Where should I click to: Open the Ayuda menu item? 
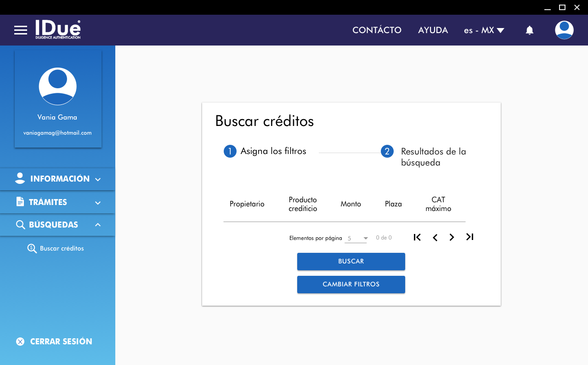click(433, 30)
